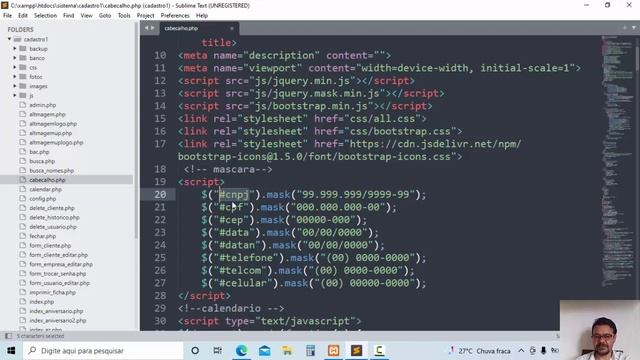The height and width of the screenshot is (360, 640).
Task: Open delete_cliente.php file
Action: pos(52,208)
